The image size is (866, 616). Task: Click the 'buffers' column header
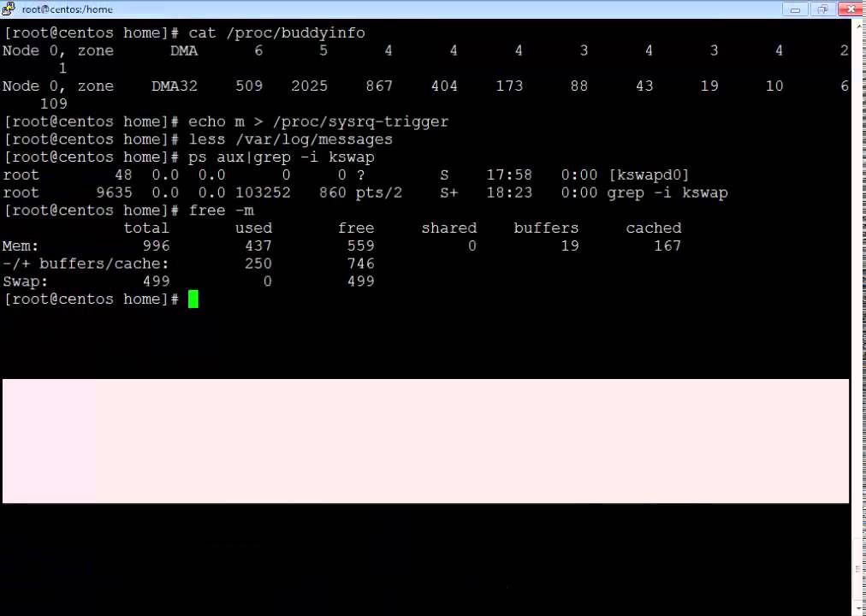[546, 228]
